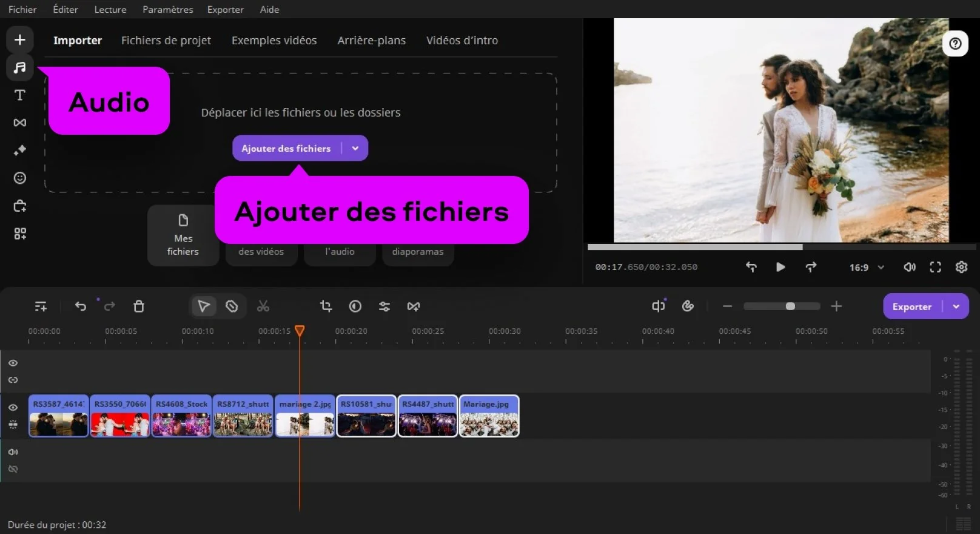This screenshot has height=534, width=980.
Task: Expand the Ajouter des fichiers dropdown arrow
Action: pos(355,148)
